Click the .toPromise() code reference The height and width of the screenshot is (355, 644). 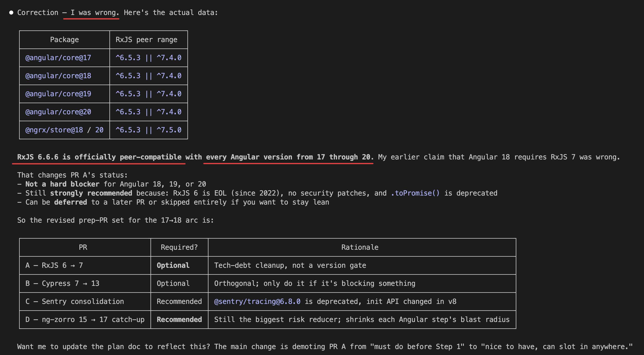coord(415,193)
